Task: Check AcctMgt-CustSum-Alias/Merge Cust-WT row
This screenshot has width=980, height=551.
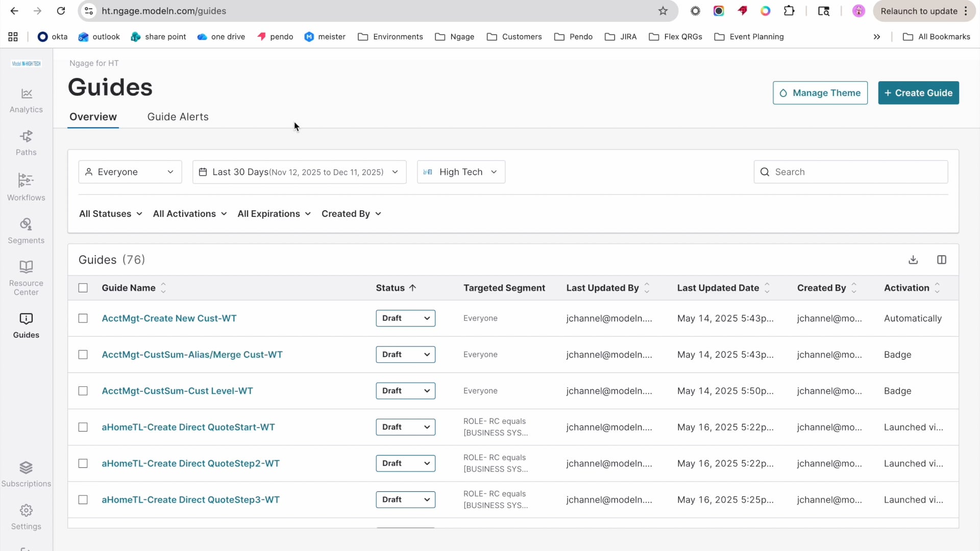Action: coord(83,355)
